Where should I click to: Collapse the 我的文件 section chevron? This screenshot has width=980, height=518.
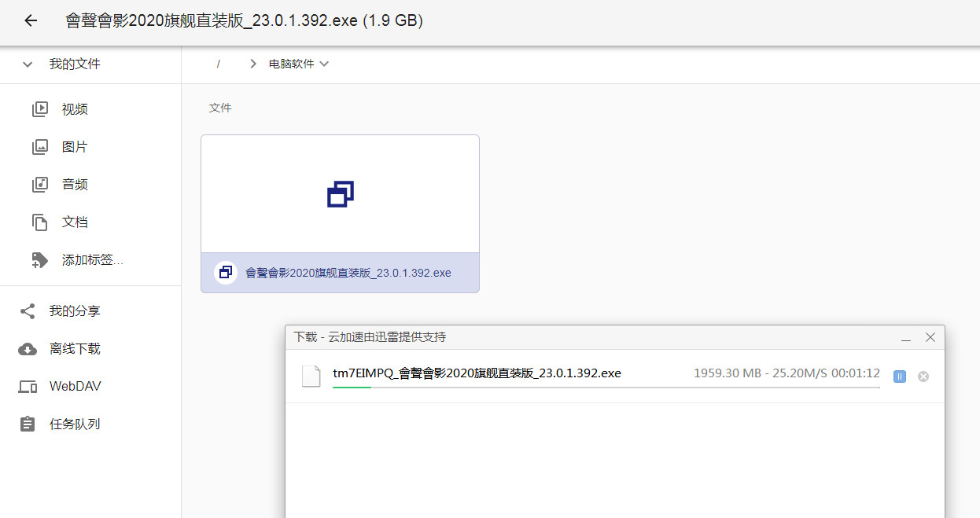point(28,64)
